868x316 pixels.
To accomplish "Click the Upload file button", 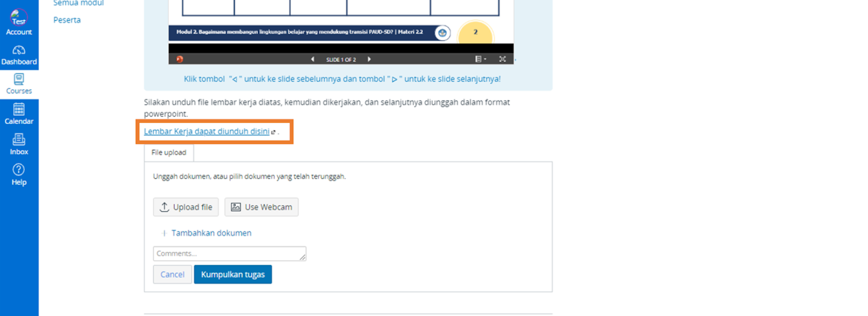I will click(x=186, y=207).
